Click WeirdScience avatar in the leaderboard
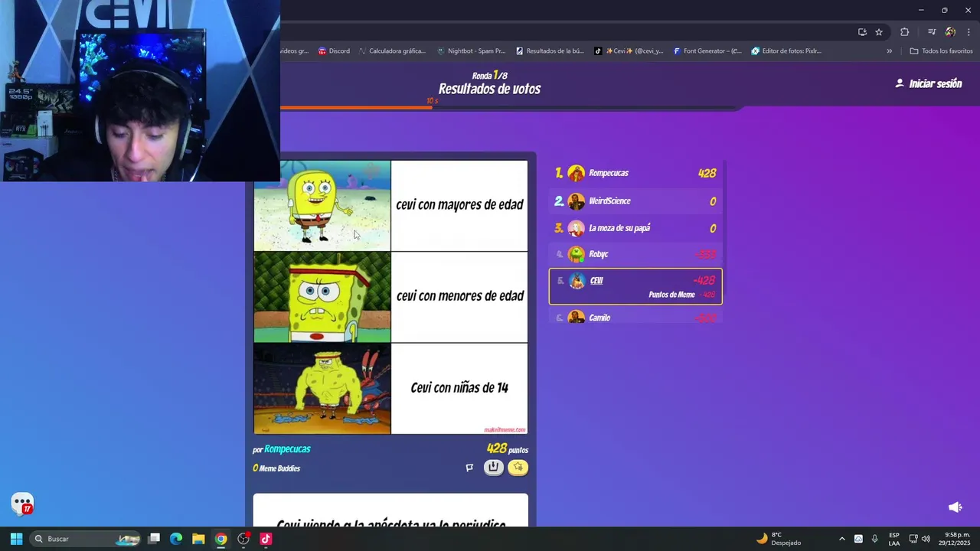980x551 pixels. [x=577, y=201]
